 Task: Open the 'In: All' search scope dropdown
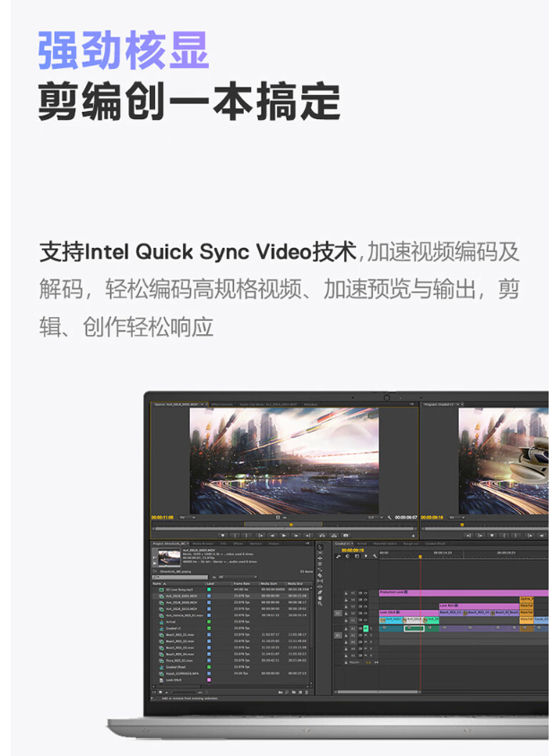pos(238,577)
